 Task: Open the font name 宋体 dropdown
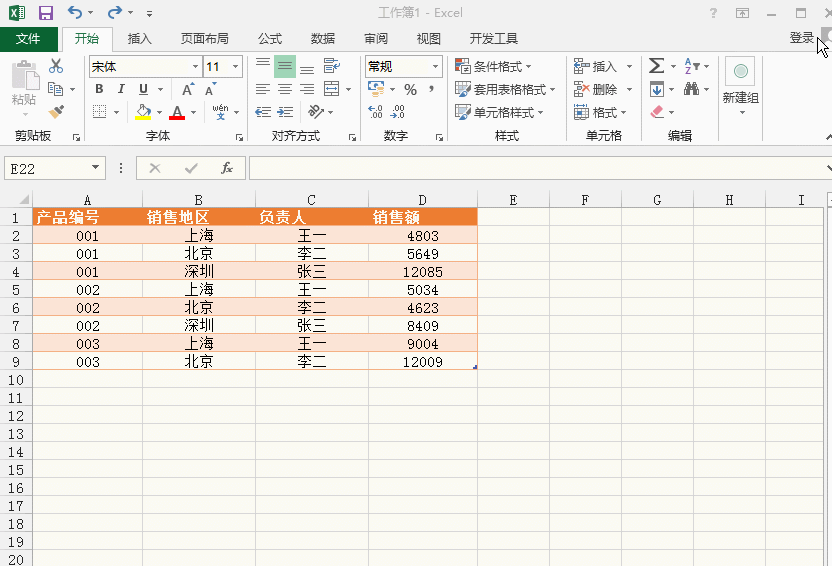click(195, 66)
